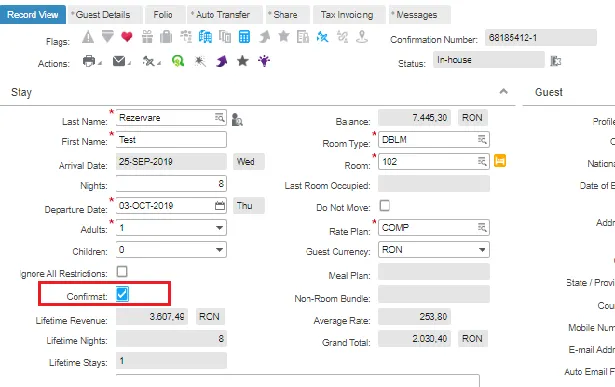615x387 pixels.
Task: Click the Guest section heading
Action: (x=549, y=92)
